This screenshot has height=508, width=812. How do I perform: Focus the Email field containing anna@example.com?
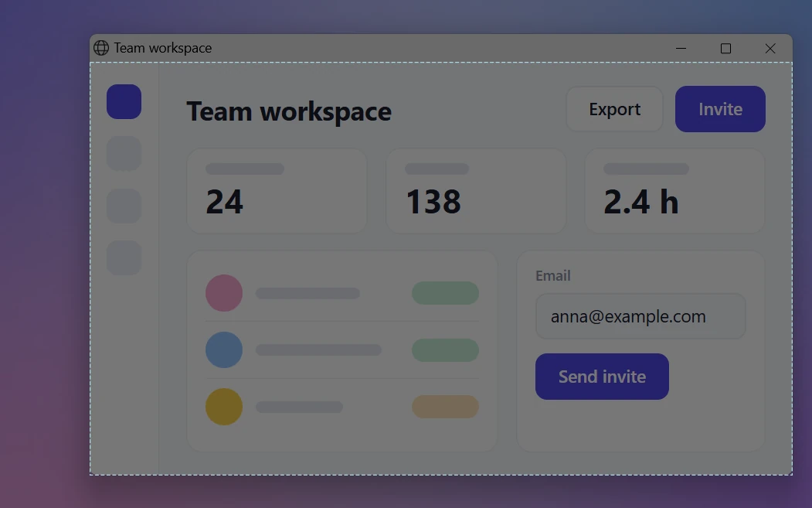coord(640,316)
